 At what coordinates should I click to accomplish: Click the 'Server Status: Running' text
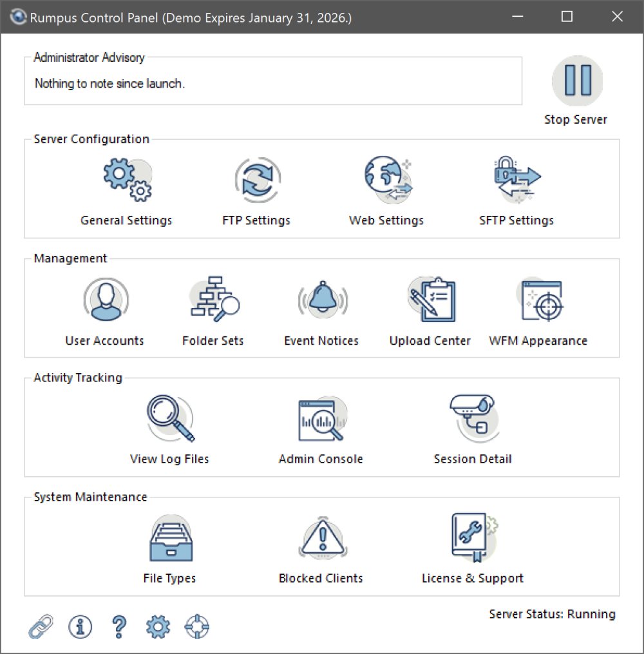pos(553,614)
